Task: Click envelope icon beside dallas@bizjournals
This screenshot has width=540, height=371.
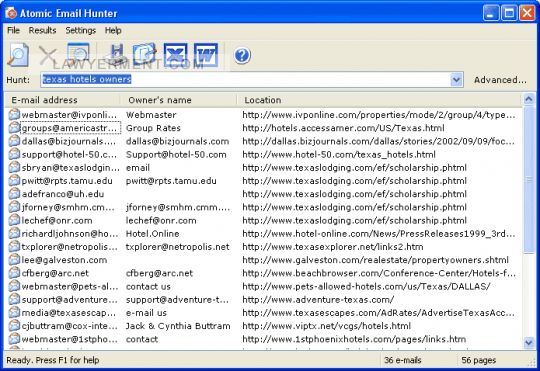Action: pos(14,141)
